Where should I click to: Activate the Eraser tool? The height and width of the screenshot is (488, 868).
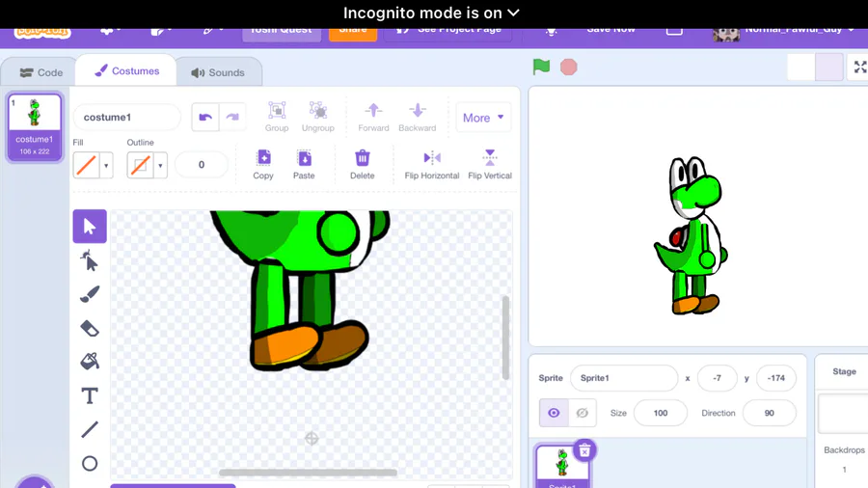pos(90,328)
